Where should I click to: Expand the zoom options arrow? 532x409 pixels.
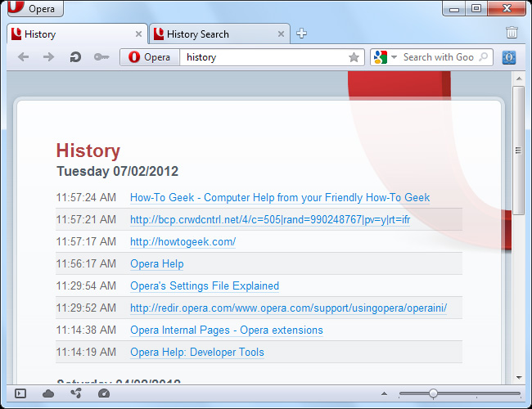384,393
